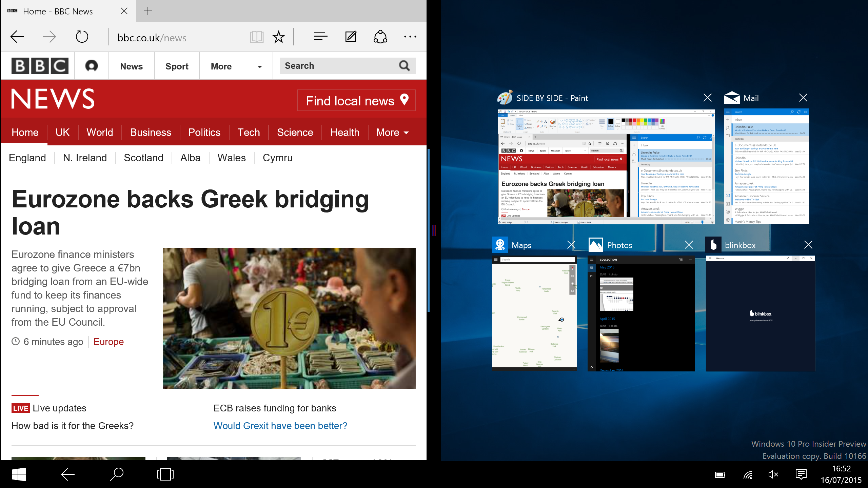Open taskbar search magnifier

117,474
